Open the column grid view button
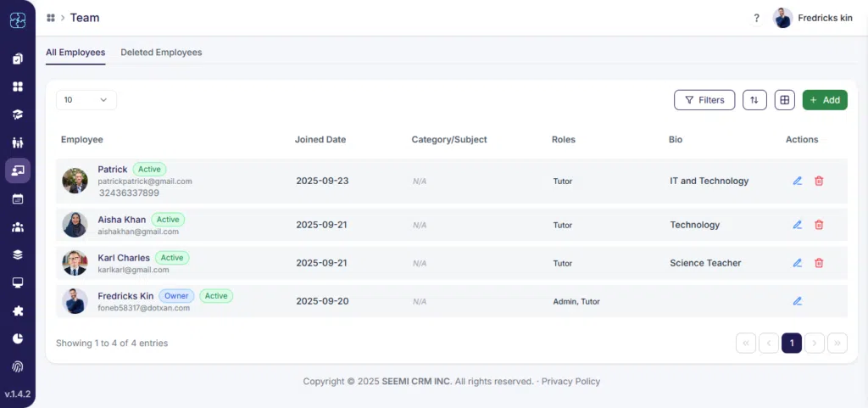The height and width of the screenshot is (408, 868). pyautogui.click(x=784, y=100)
